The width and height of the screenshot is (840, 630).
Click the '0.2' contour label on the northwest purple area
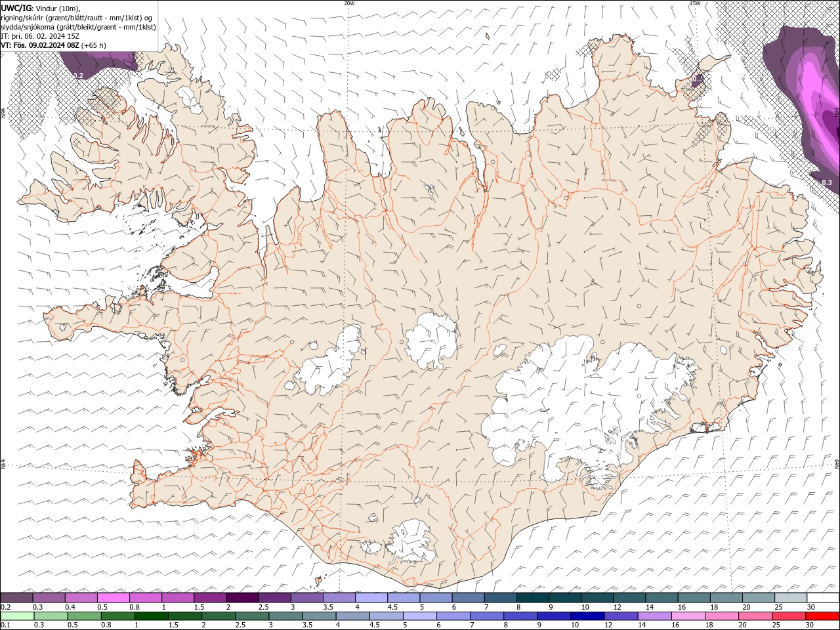77,76
